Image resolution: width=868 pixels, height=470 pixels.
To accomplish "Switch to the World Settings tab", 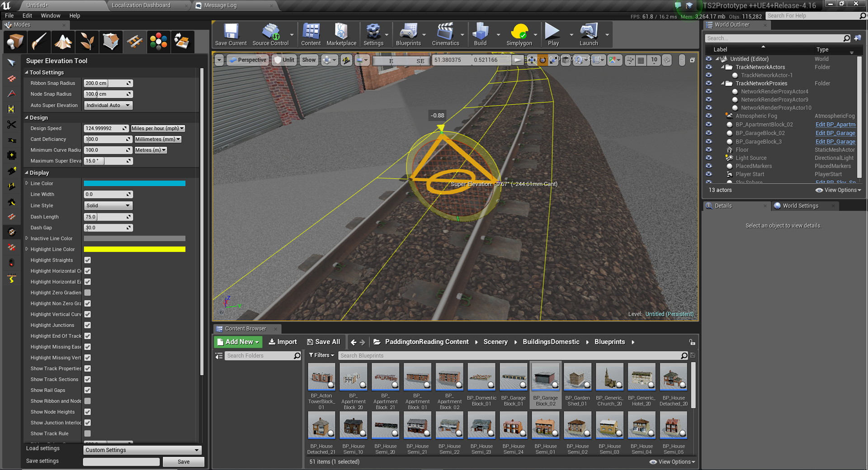I will 800,206.
